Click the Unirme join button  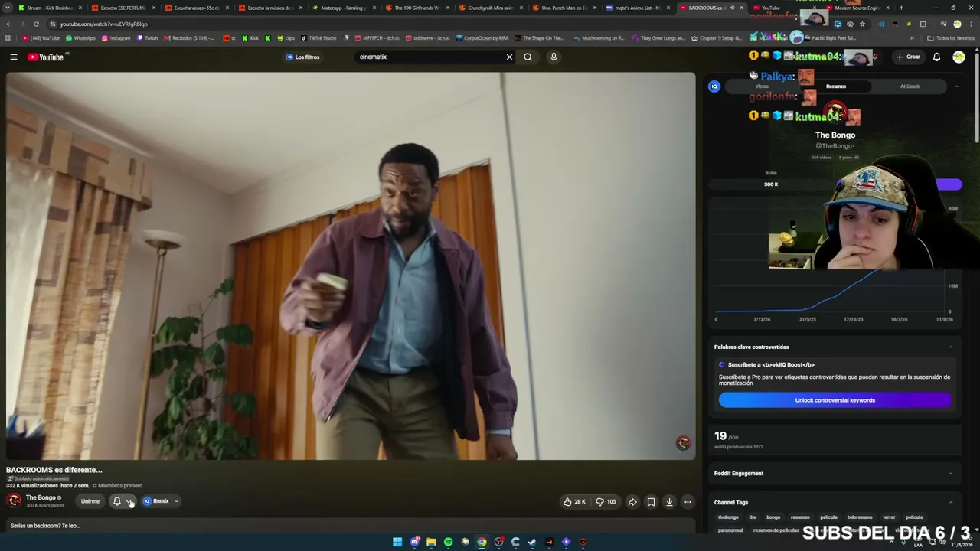(x=90, y=501)
